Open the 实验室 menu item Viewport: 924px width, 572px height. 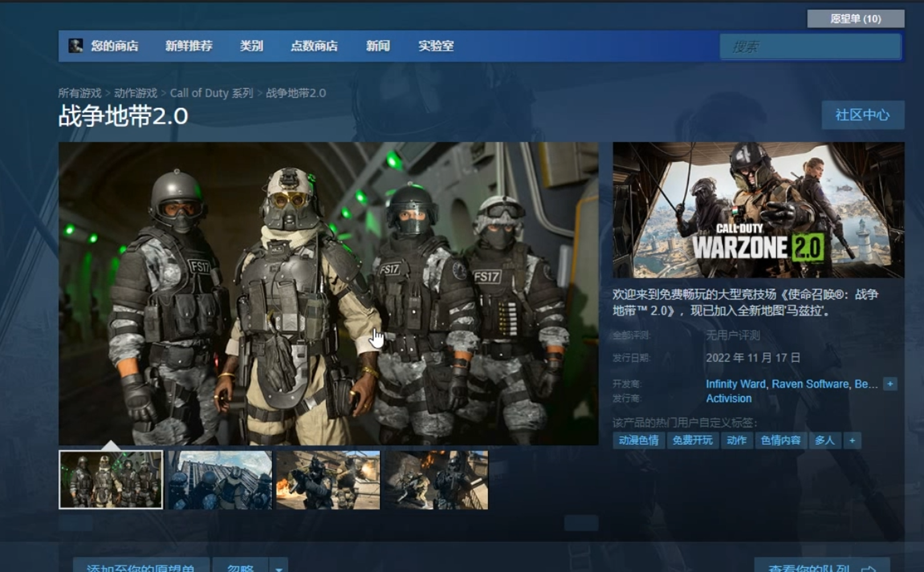coord(436,46)
